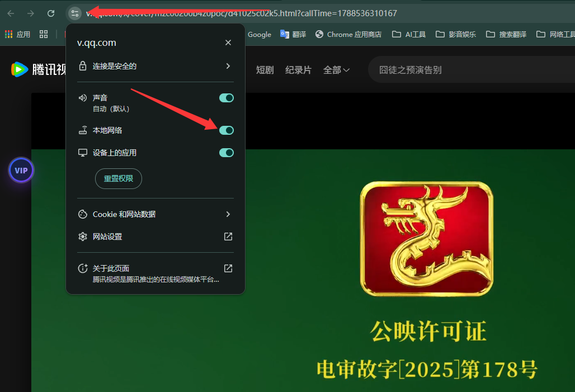Toggle the 设备上的应用 permission switch
The height and width of the screenshot is (392, 575).
click(x=227, y=153)
